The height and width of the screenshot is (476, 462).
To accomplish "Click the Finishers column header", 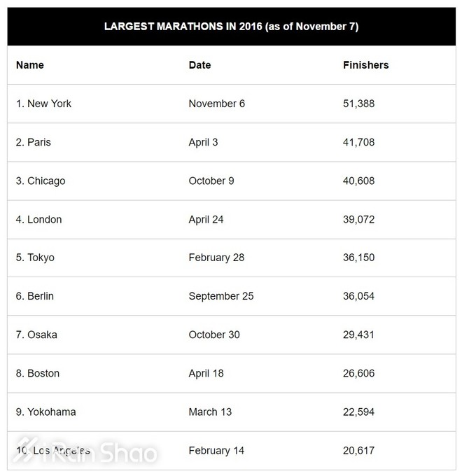I will (x=365, y=65).
